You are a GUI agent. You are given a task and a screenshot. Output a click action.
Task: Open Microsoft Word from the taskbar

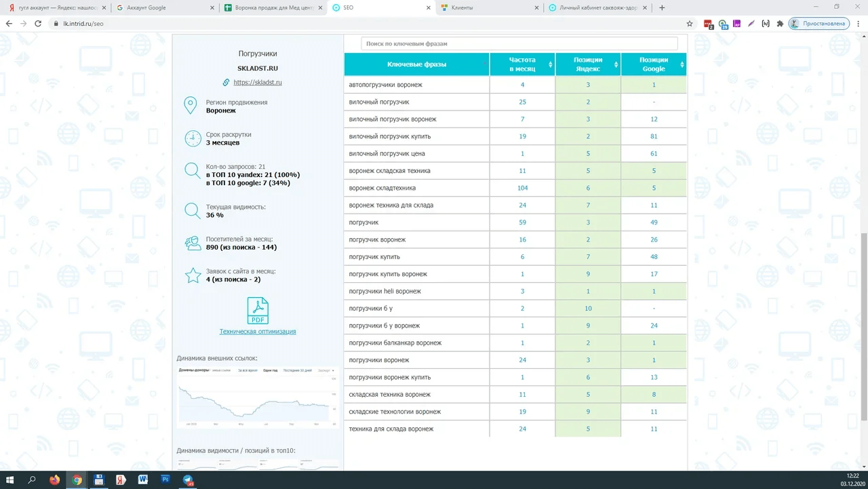(x=143, y=480)
